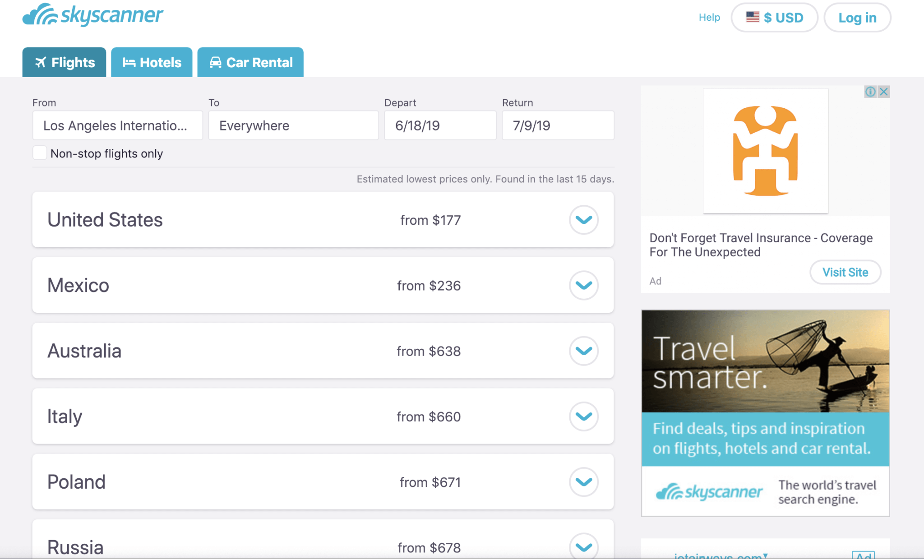924x560 pixels.
Task: Click the US flag currency icon
Action: tap(752, 17)
